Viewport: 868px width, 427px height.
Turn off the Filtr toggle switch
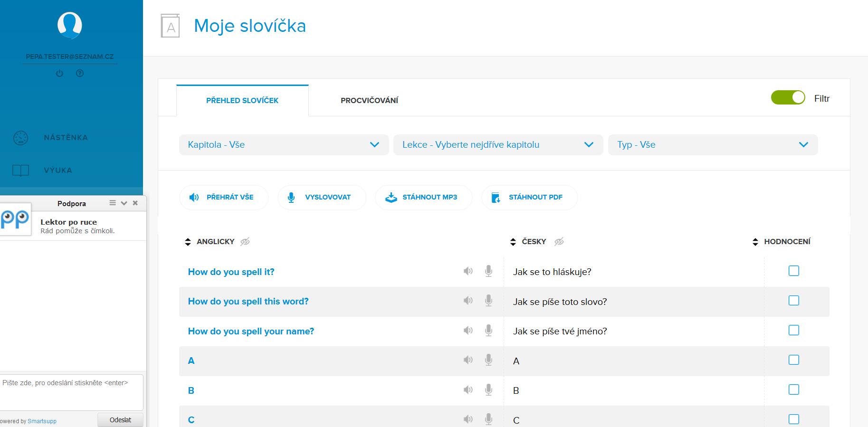pos(788,98)
